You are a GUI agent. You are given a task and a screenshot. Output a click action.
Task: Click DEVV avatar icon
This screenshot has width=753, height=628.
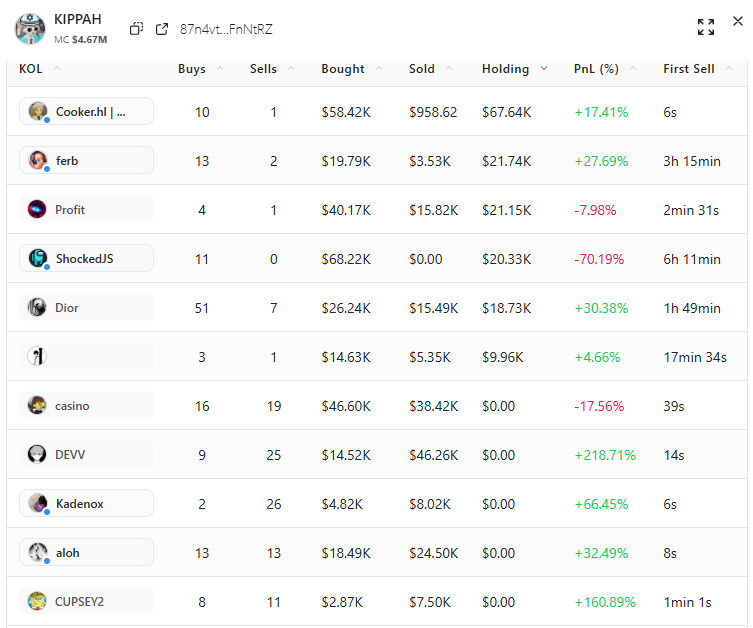(37, 454)
